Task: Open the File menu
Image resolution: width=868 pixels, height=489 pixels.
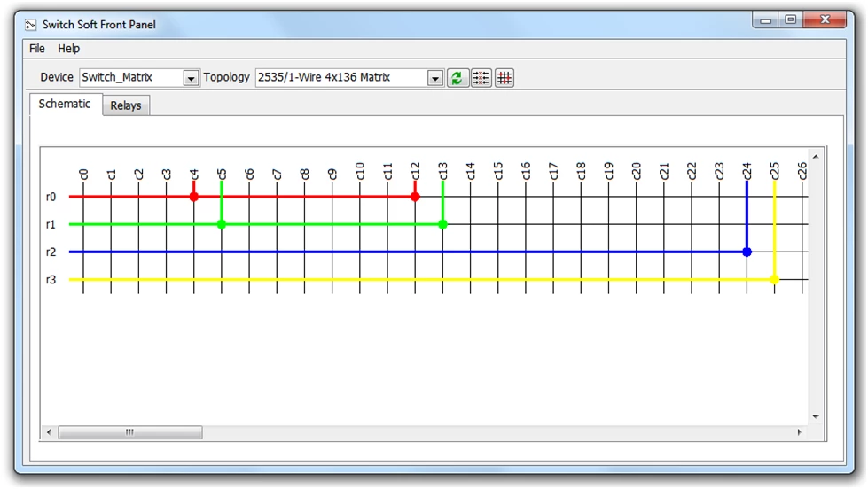Action: (36, 49)
